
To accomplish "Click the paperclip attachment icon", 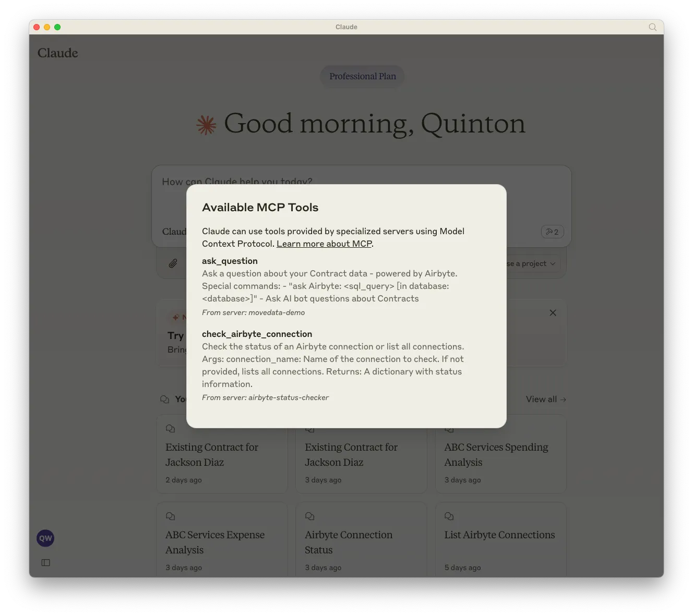I will (173, 263).
